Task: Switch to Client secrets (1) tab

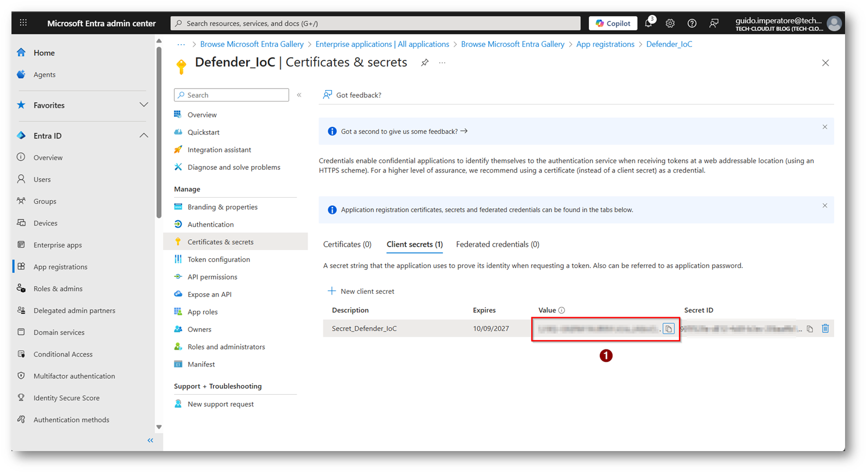Action: (415, 245)
